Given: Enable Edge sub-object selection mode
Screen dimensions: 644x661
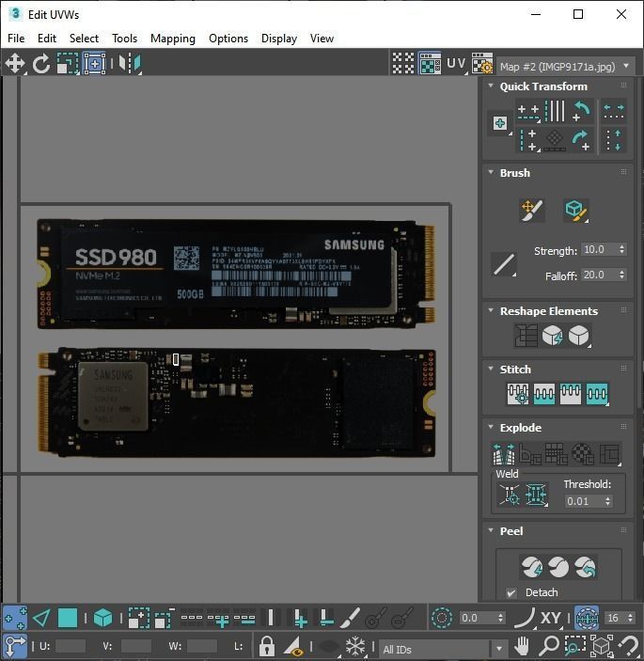Looking at the screenshot, I should (x=41, y=619).
